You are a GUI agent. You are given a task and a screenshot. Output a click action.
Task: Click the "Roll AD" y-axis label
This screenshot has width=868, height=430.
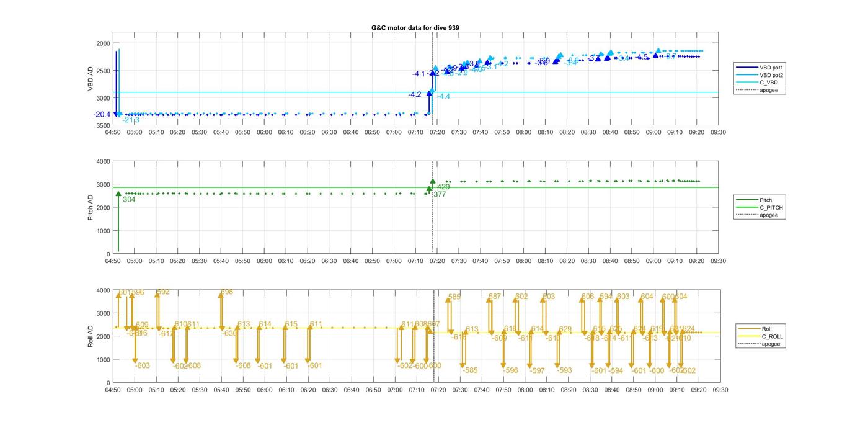point(91,336)
